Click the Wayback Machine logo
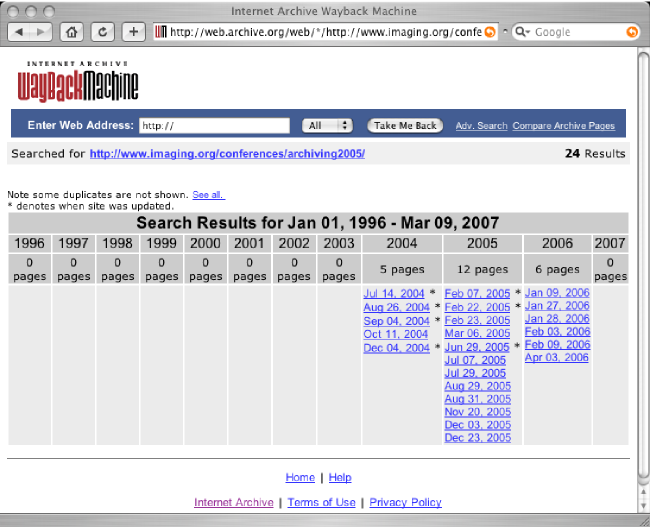This screenshot has width=650, height=528. click(78, 82)
